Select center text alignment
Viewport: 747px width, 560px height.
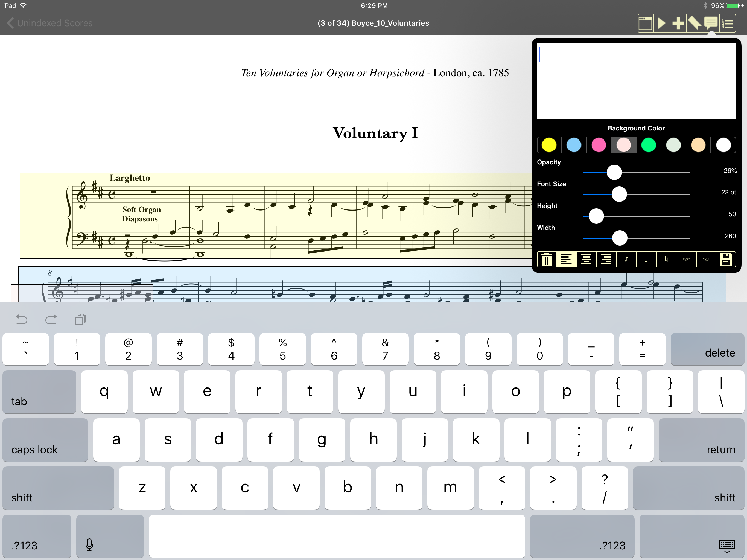(x=586, y=259)
